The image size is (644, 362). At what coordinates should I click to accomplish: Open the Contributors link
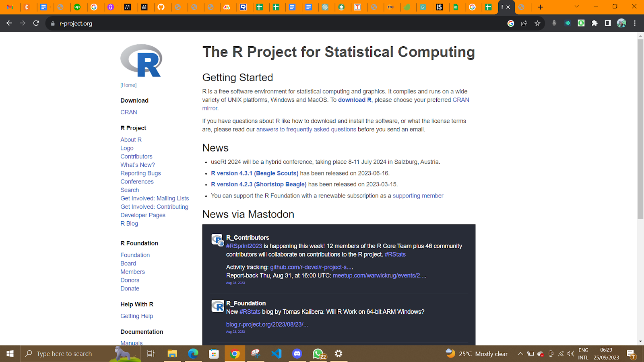136,156
